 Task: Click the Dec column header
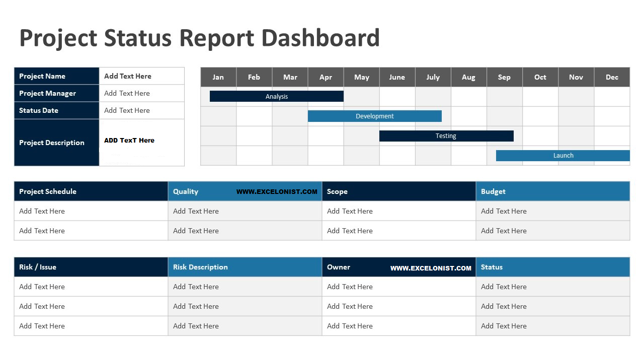click(611, 77)
